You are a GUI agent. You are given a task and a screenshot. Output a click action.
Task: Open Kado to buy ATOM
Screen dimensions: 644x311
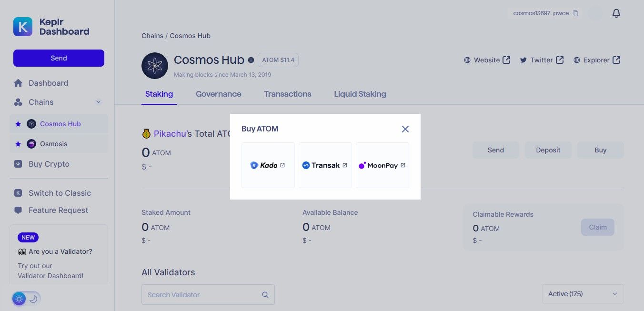coord(268,165)
